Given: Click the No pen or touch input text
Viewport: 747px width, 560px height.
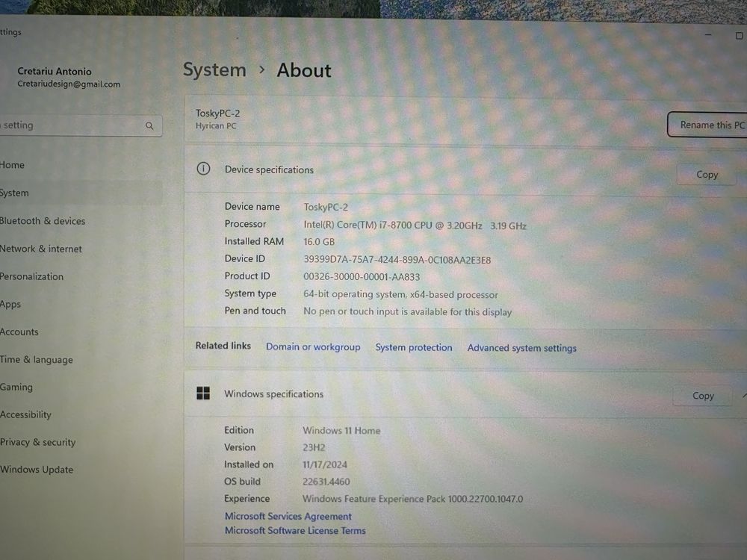Looking at the screenshot, I should click(x=407, y=311).
